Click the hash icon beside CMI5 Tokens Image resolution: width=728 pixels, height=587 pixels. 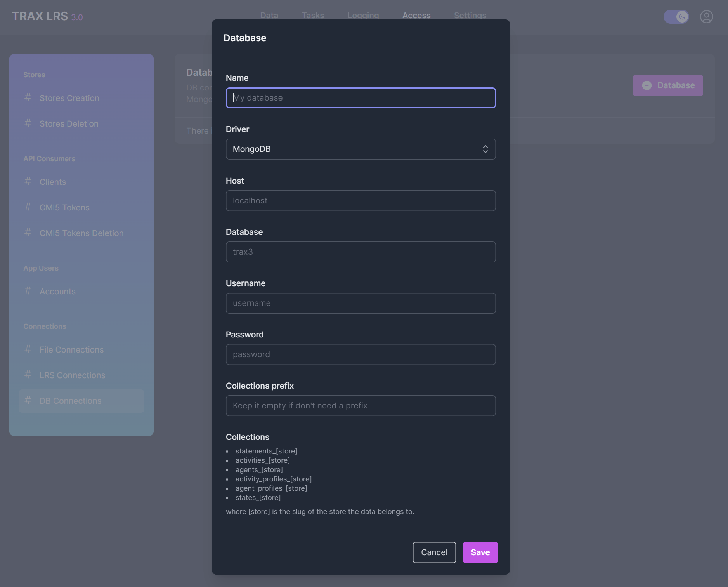28,207
